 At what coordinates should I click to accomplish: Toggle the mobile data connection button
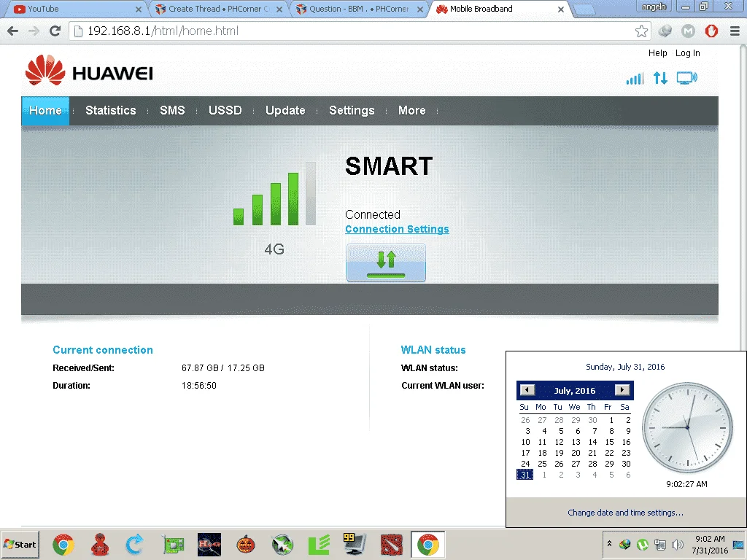tap(386, 262)
